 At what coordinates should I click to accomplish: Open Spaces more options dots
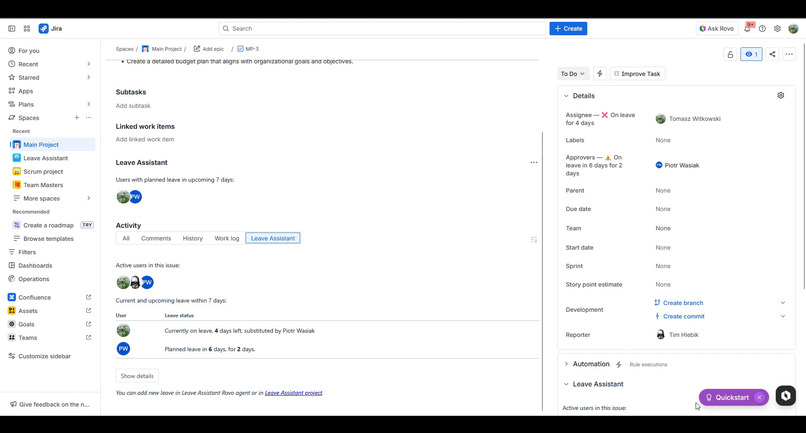point(88,118)
